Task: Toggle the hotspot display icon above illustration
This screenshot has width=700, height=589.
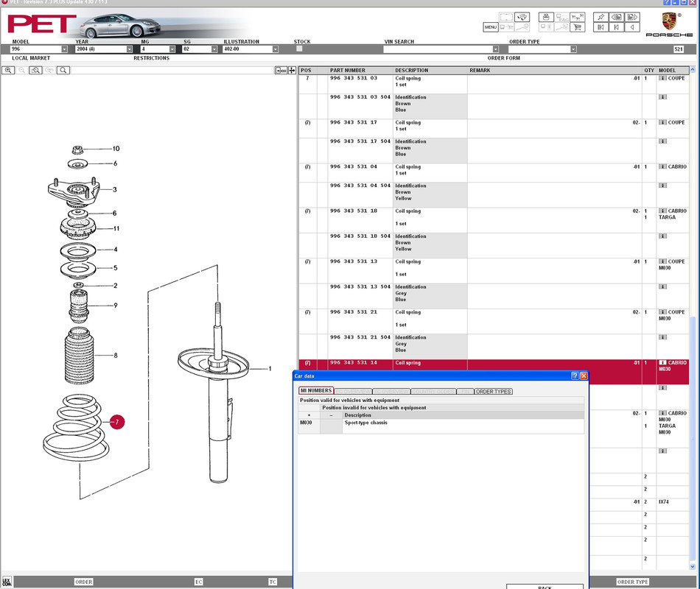Action: [281, 70]
